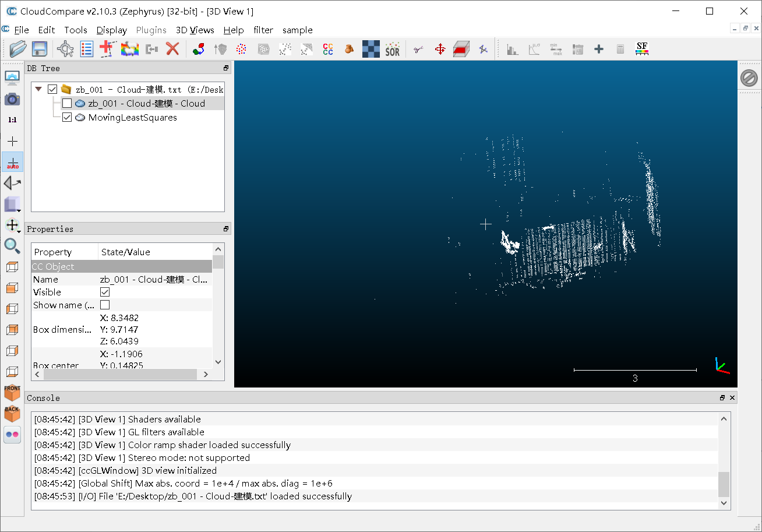Open the view perspective cube dropdown
This screenshot has width=762, height=532.
click(x=12, y=204)
